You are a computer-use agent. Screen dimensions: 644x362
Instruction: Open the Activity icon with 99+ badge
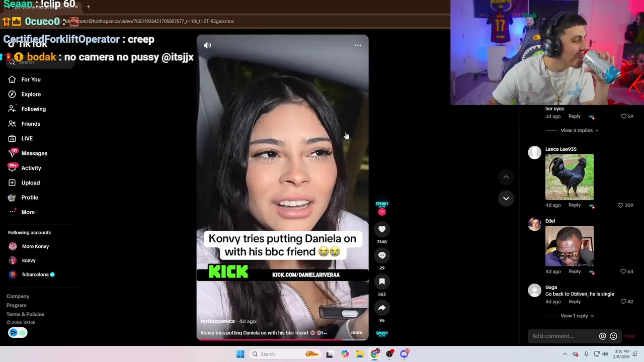pos(12,168)
